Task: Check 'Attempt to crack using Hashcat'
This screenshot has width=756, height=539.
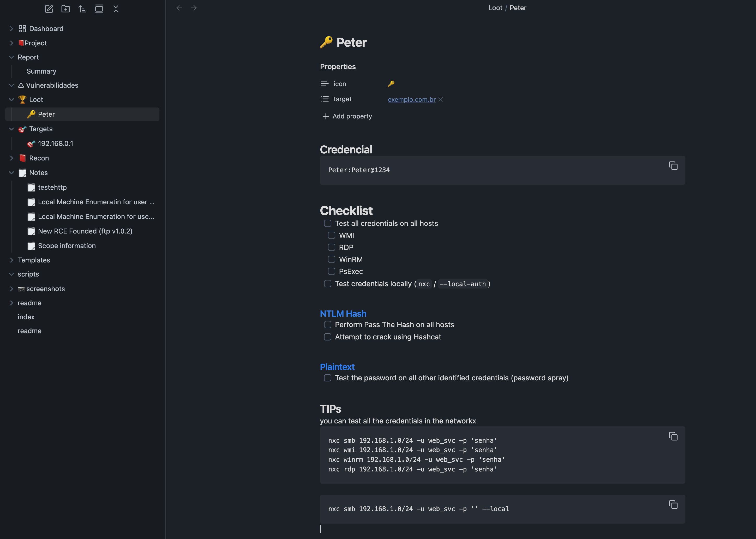Action: [328, 337]
